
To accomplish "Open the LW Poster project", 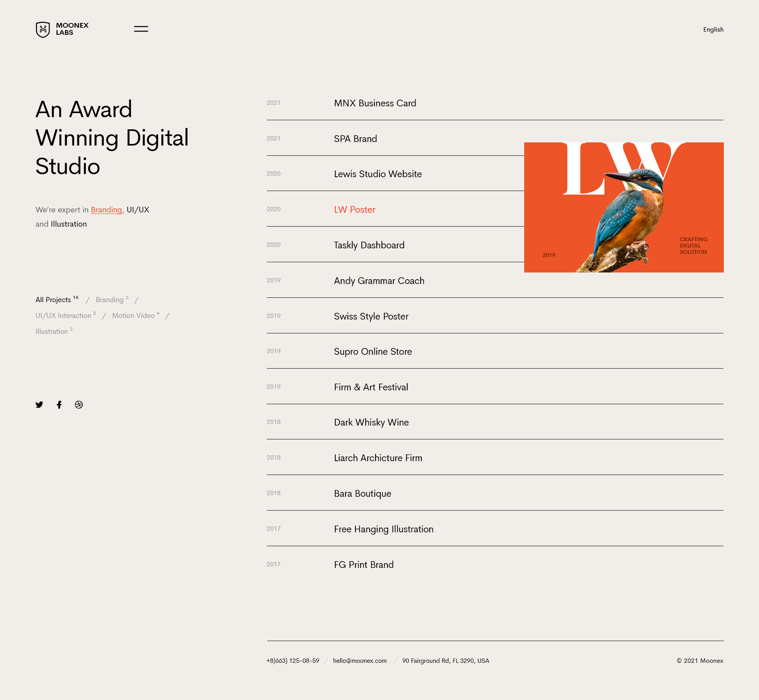I will pyautogui.click(x=355, y=210).
